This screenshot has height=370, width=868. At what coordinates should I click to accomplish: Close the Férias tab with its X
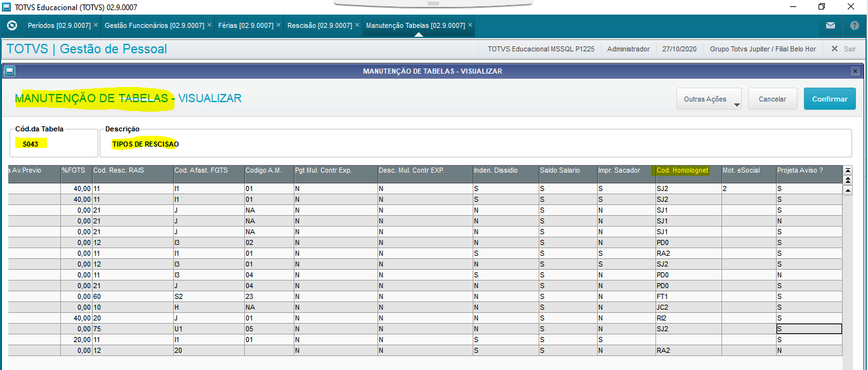tap(278, 25)
